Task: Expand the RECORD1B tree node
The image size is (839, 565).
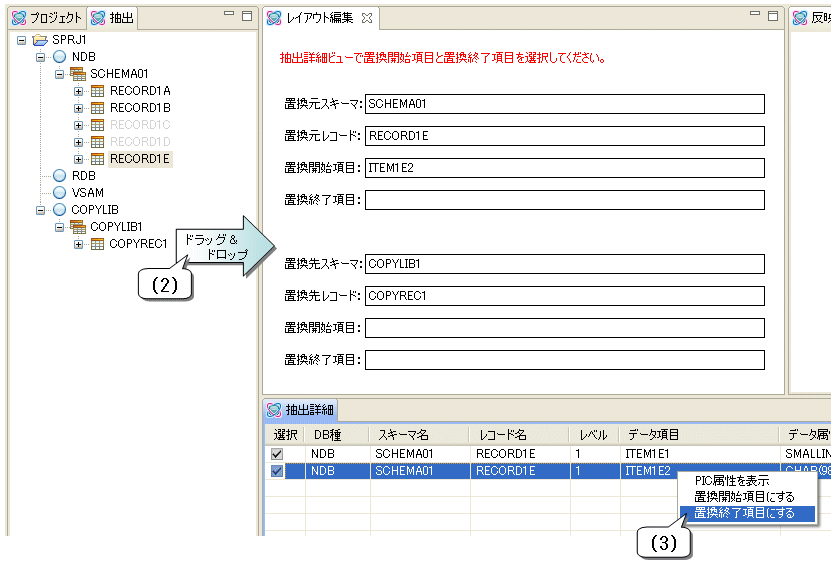Action: 79,108
